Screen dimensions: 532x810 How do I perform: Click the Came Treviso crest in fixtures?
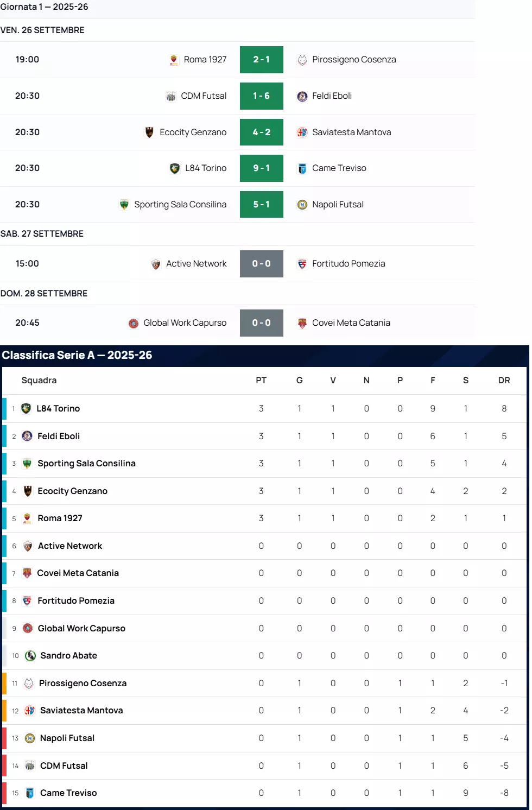pyautogui.click(x=302, y=168)
